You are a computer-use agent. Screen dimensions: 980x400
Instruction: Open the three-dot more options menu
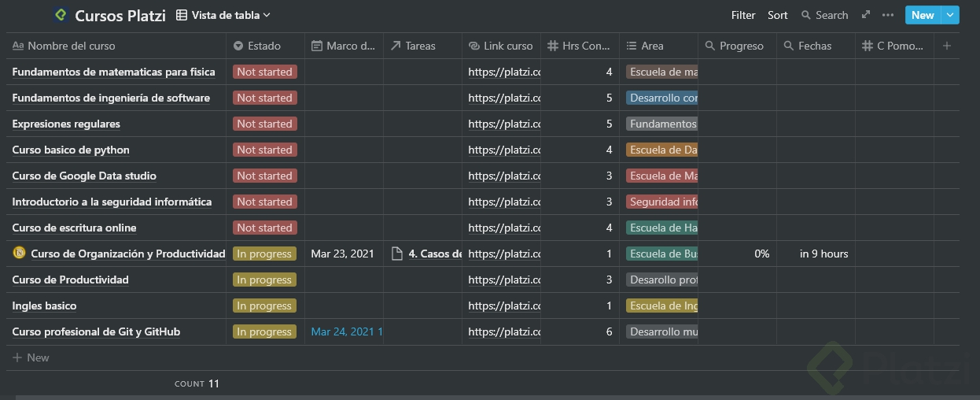(x=888, y=15)
